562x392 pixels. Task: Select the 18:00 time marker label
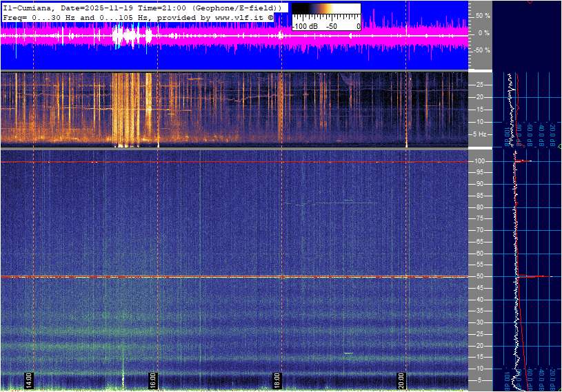point(277,380)
